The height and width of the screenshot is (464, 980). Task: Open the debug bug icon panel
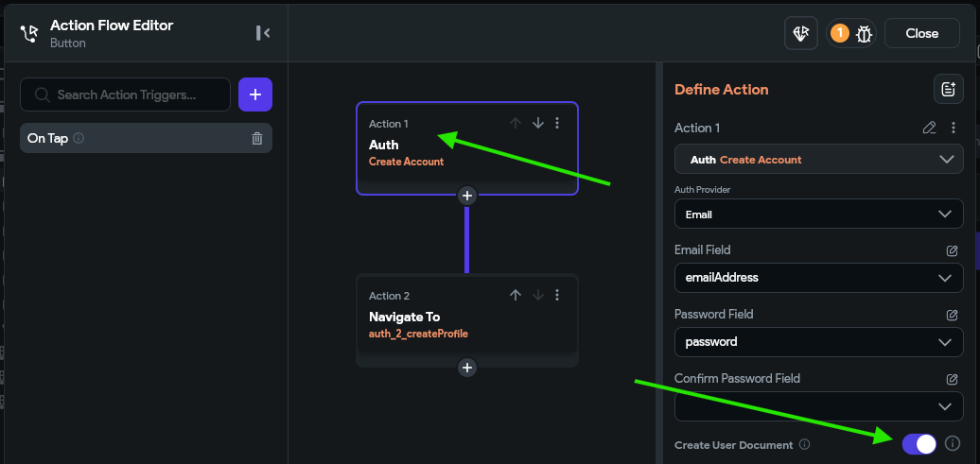[x=865, y=33]
